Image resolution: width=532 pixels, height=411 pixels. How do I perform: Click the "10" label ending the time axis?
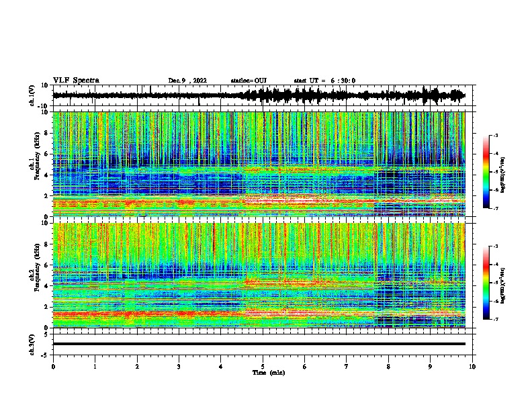click(472, 367)
